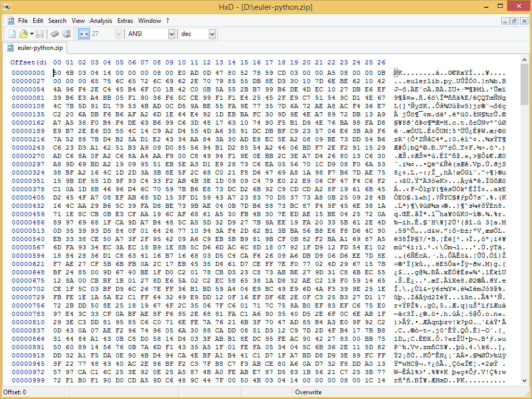Open the ANSI character set dropdown
Image resolution: width=532 pixels, height=399 pixels.
[x=172, y=34]
